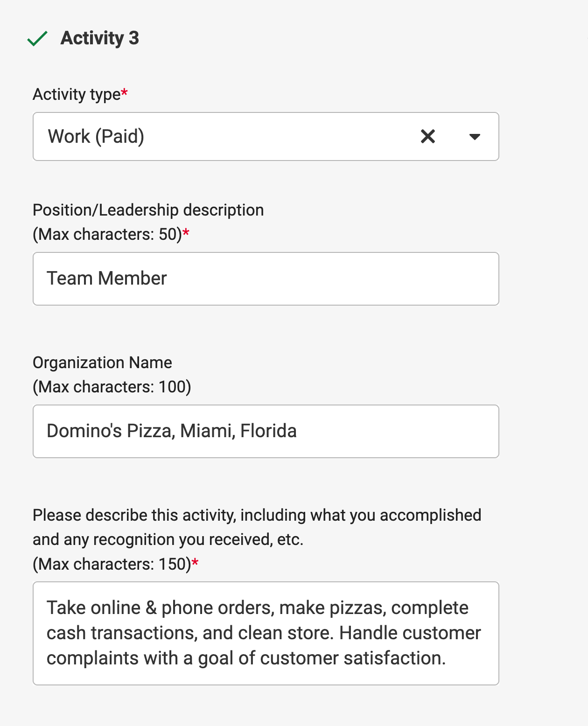Click the Activity type label

pos(77,94)
